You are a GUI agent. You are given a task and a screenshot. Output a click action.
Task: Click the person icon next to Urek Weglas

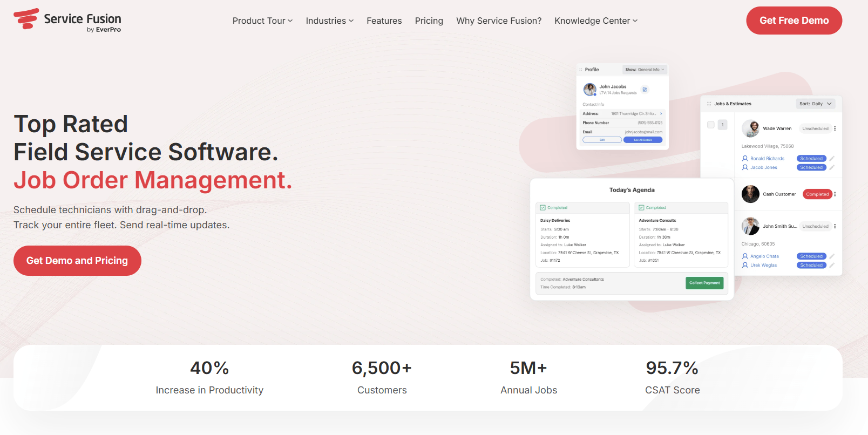tap(745, 265)
